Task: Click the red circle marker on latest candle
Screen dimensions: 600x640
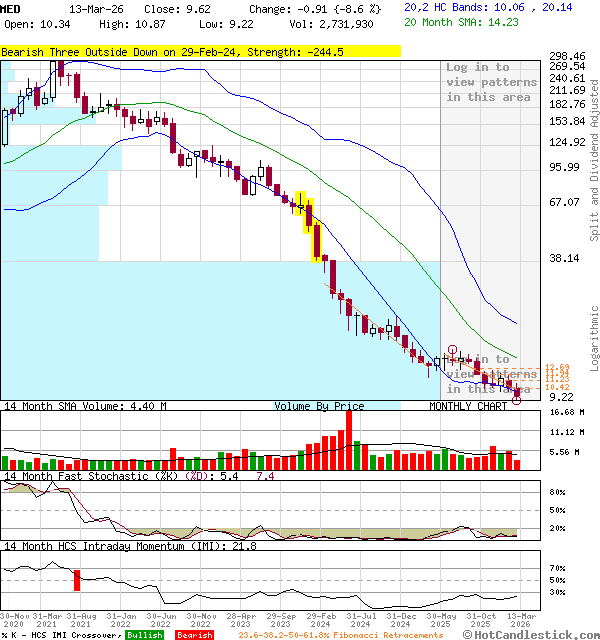Action: point(516,399)
